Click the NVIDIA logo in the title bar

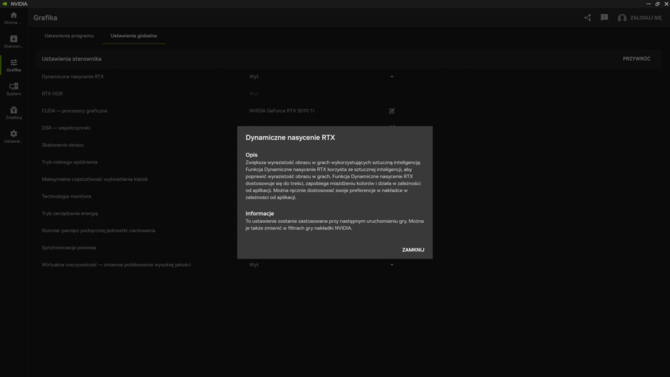click(x=5, y=4)
